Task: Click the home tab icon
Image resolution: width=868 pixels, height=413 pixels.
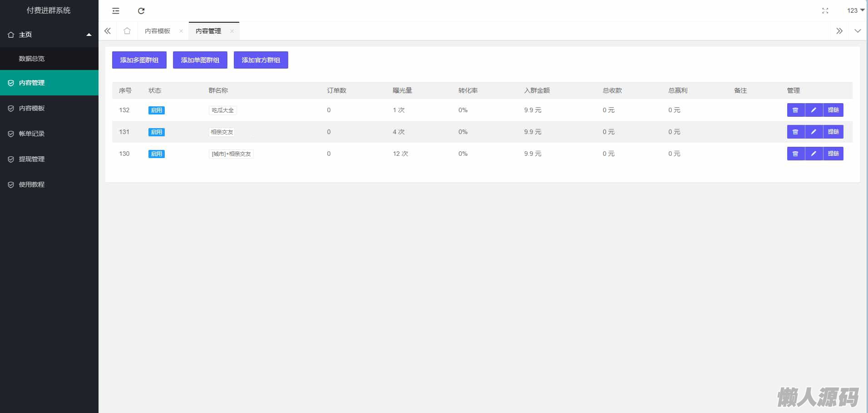Action: pos(127,31)
